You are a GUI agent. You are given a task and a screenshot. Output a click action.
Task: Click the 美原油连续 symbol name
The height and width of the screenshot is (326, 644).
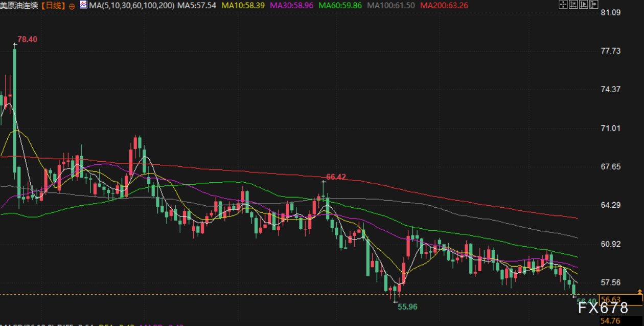[x=19, y=6]
